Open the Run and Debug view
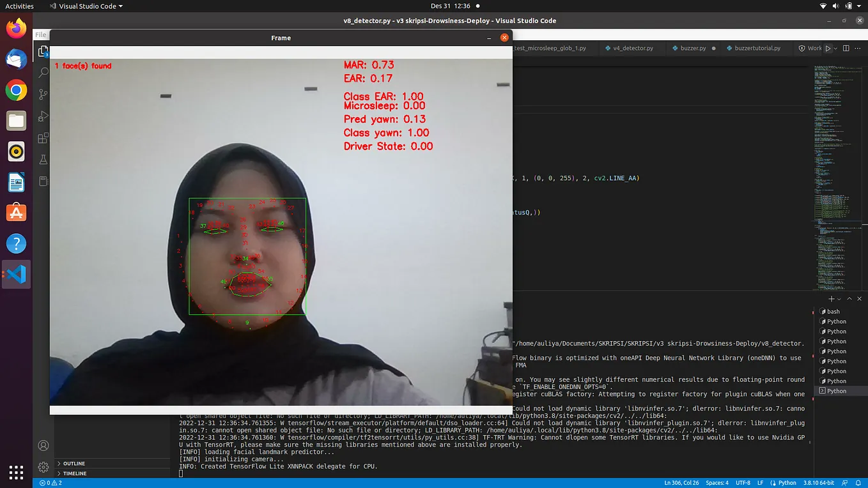Screen dimensions: 868x488 [43, 116]
